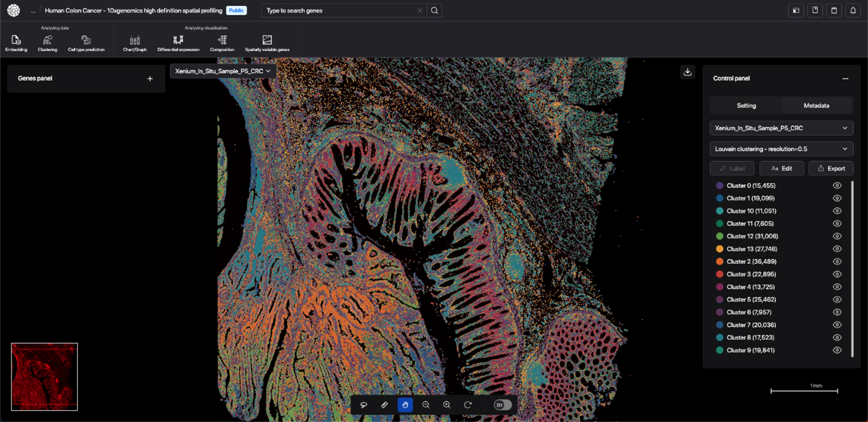Zoom out on the tissue view
Image resolution: width=868 pixels, height=422 pixels.
(x=426, y=405)
